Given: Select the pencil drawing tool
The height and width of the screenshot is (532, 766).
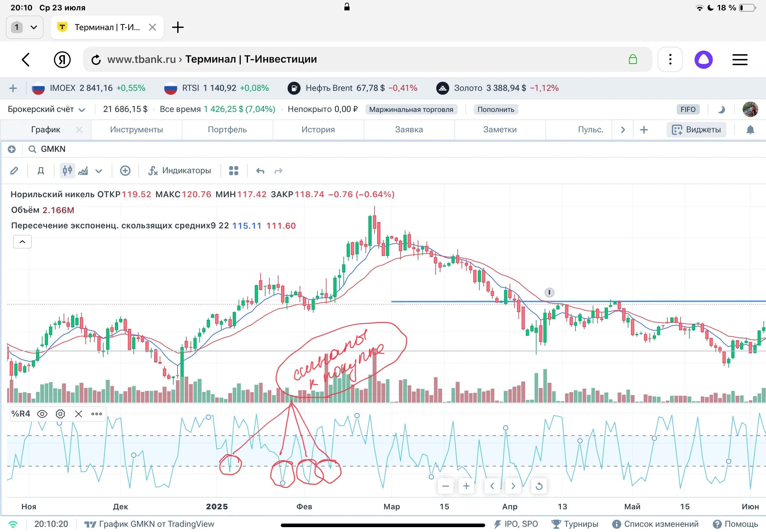Looking at the screenshot, I should pos(14,171).
